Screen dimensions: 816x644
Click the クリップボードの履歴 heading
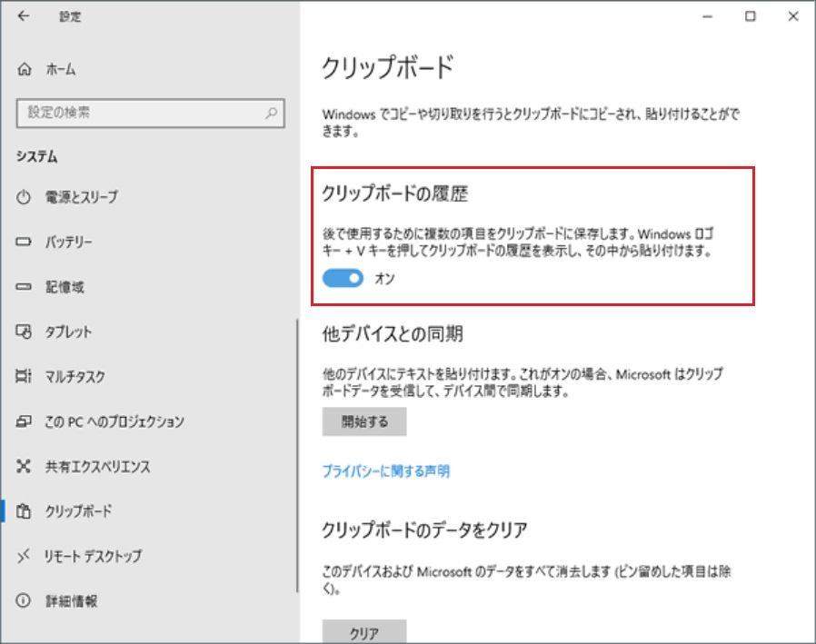click(x=395, y=193)
